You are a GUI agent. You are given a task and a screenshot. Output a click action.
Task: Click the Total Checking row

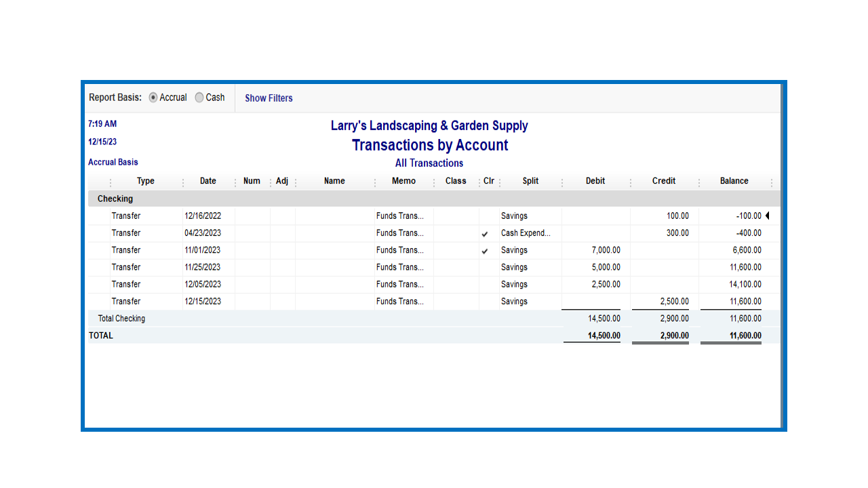point(121,318)
